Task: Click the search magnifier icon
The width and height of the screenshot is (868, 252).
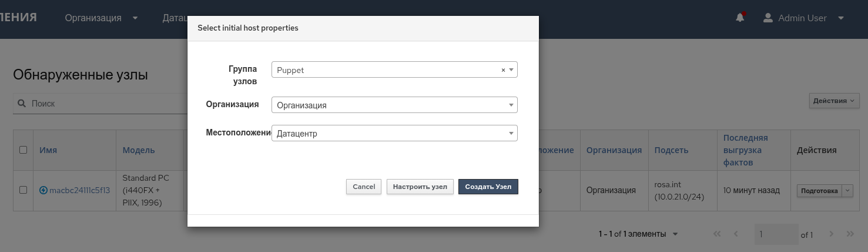Action: click(22, 104)
